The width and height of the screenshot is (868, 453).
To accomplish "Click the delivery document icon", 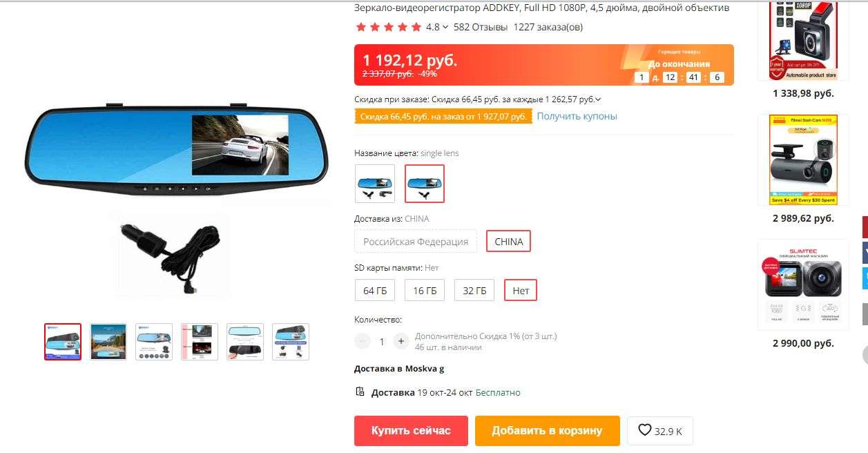I will coord(360,392).
